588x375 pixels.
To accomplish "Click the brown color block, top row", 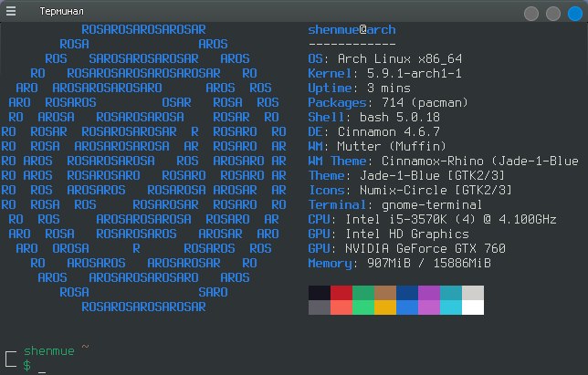I will click(x=385, y=293).
